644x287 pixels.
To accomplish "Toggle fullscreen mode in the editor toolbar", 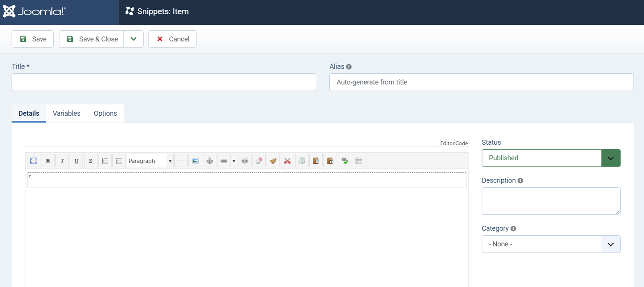I will [x=34, y=161].
